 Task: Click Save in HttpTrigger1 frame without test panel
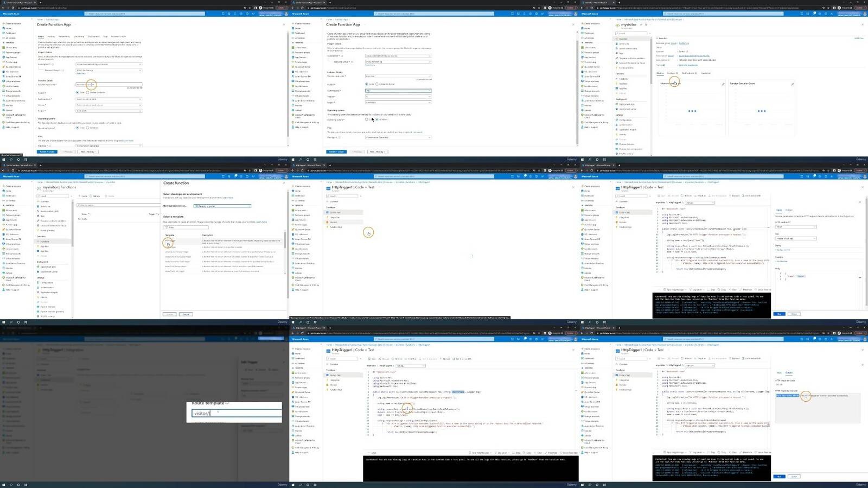point(372,359)
